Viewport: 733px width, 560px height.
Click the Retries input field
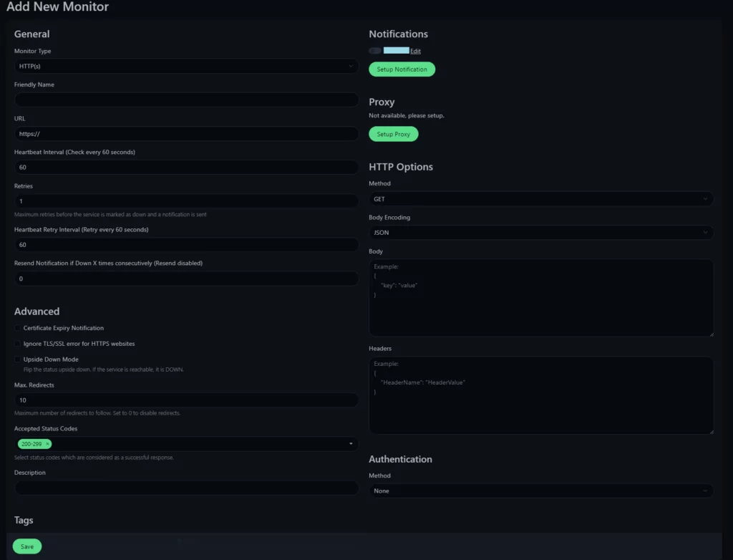click(186, 201)
